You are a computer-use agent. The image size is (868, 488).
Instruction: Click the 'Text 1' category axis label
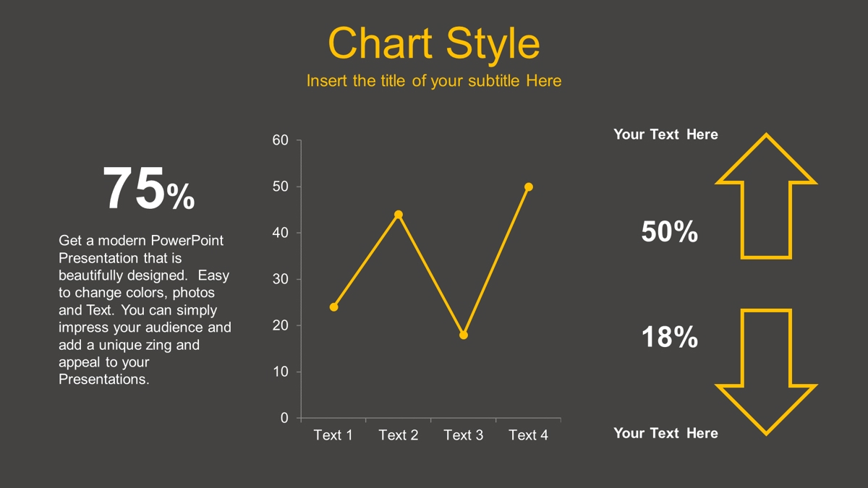pyautogui.click(x=333, y=435)
